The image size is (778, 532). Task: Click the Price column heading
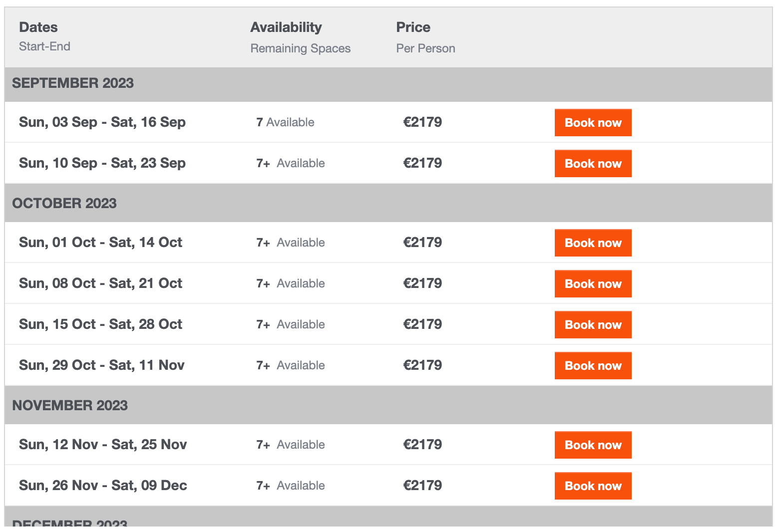click(x=413, y=27)
